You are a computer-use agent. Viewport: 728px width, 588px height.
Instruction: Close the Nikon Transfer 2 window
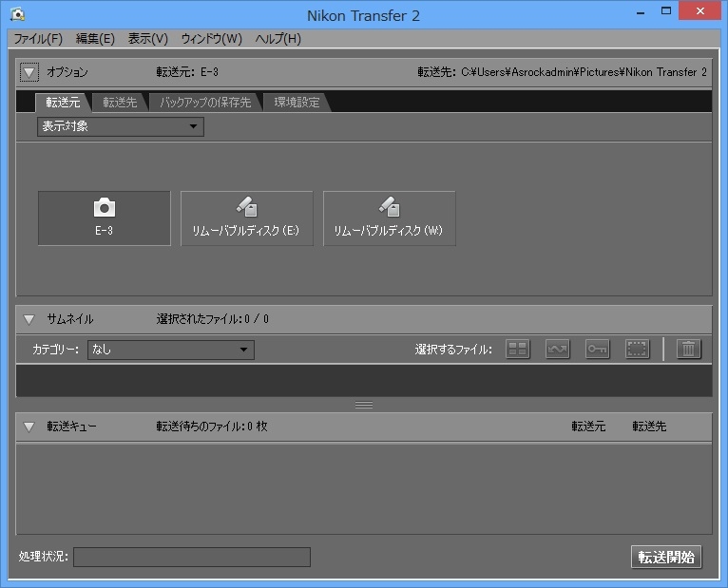[x=700, y=10]
